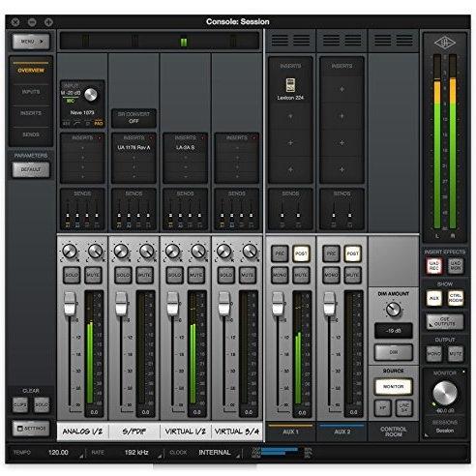Image resolution: width=476 pixels, height=476 pixels.
Task: Switch to the SENDS view
Action: [x=31, y=134]
